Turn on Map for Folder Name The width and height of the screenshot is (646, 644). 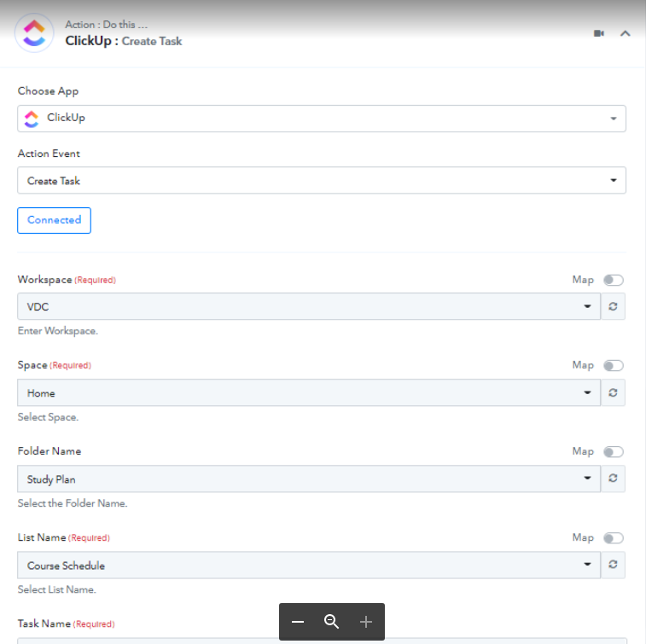tap(614, 452)
